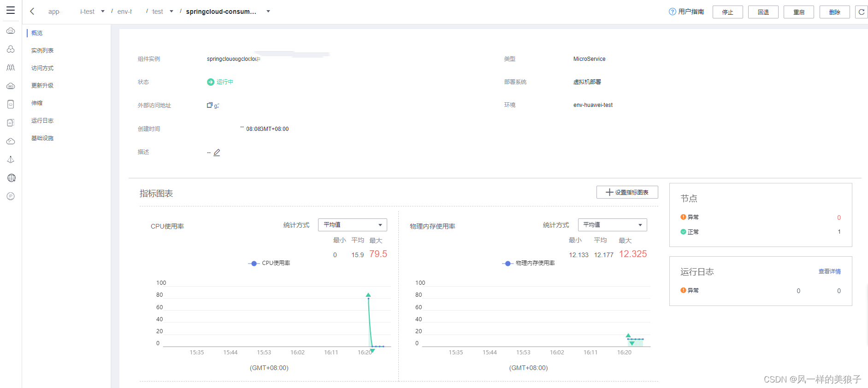
Task: Click the memory chart peak triangle marker
Action: click(x=628, y=335)
